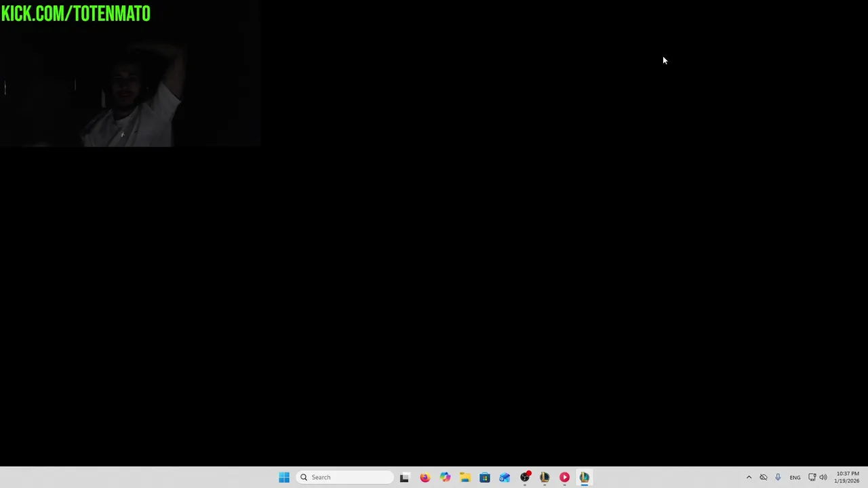Open the red play-button media app icon
The image size is (868, 488).
click(564, 477)
